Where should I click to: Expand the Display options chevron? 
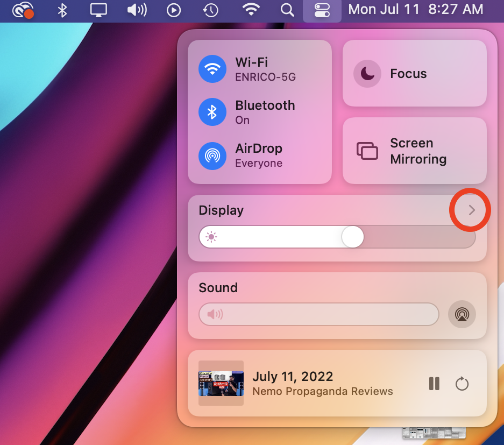coord(472,210)
